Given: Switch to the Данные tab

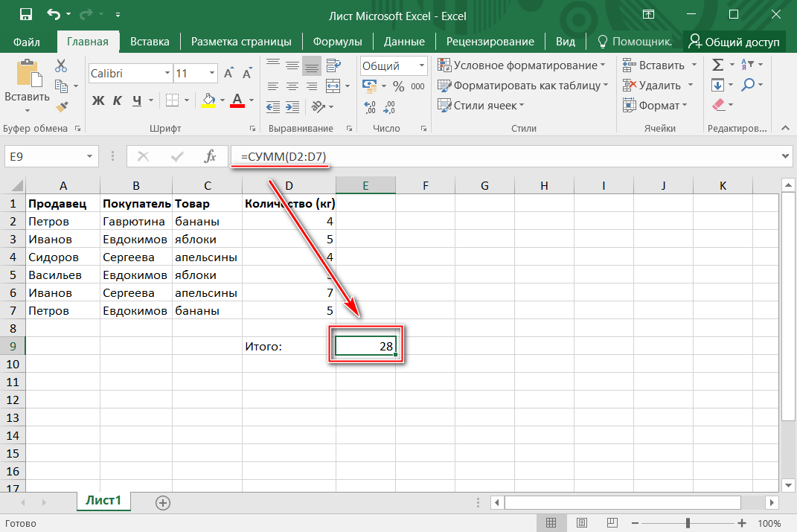Looking at the screenshot, I should point(404,42).
